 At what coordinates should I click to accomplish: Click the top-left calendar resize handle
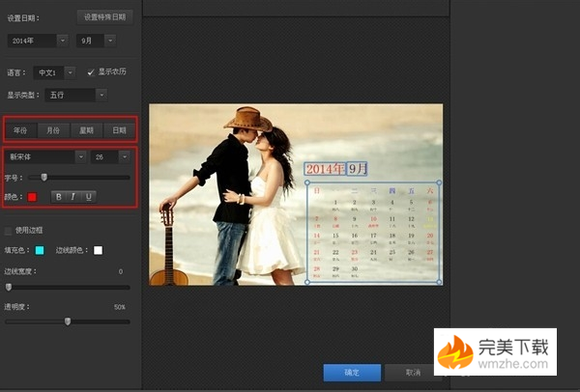click(308, 181)
